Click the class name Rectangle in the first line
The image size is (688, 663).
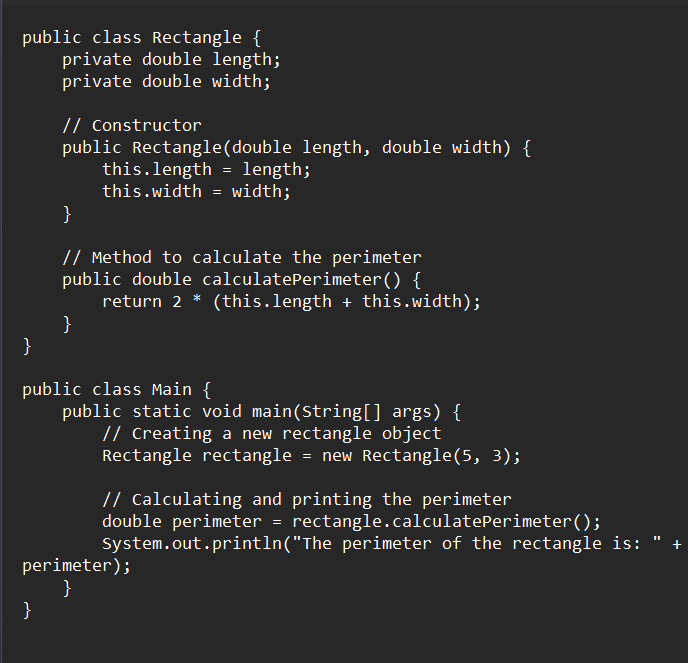(197, 38)
